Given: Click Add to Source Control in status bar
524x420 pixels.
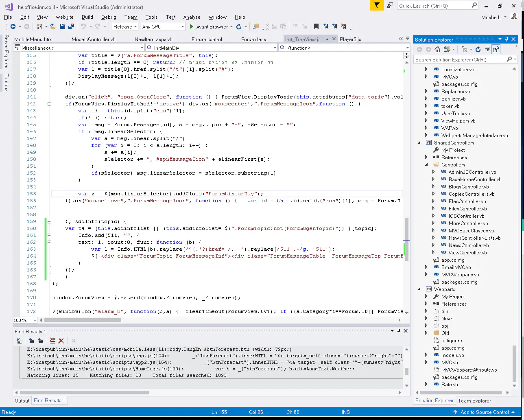Looking at the screenshot, I should tap(484, 412).
